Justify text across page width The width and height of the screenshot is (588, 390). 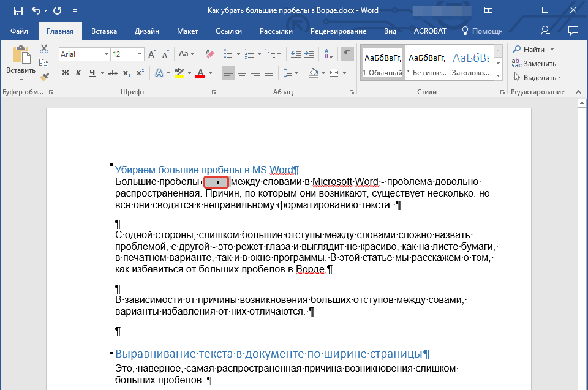[269, 73]
